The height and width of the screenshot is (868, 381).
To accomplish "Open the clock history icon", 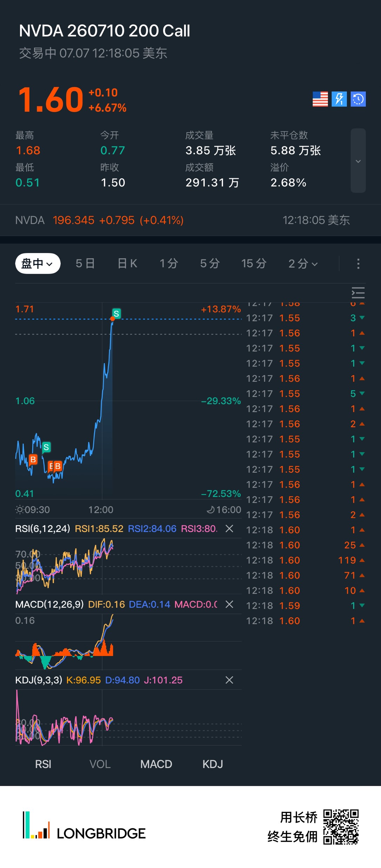I will 358,99.
